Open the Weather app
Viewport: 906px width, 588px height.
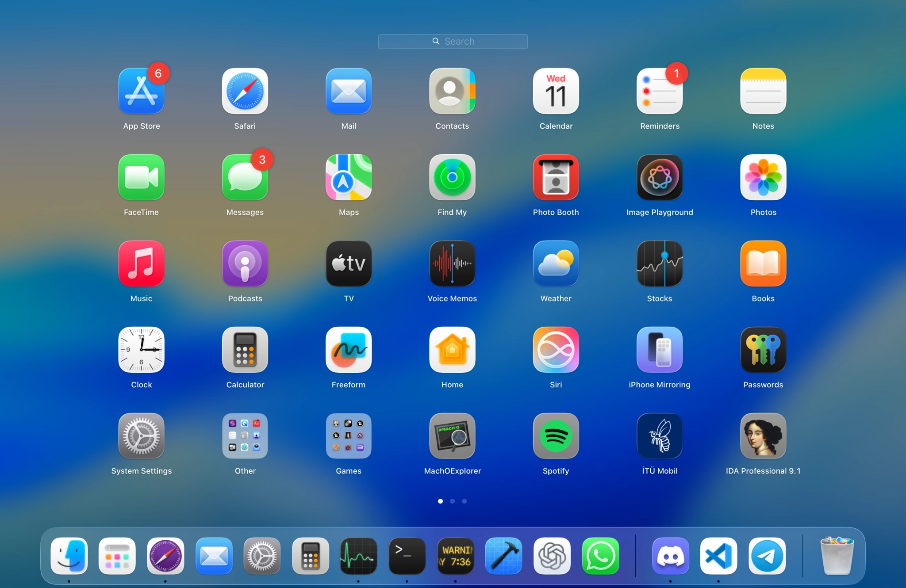coord(556,263)
